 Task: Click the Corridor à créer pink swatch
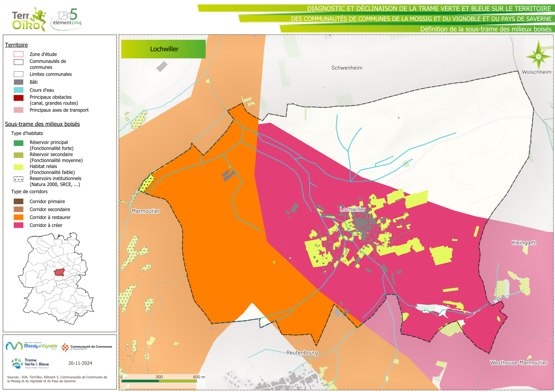tap(19, 225)
